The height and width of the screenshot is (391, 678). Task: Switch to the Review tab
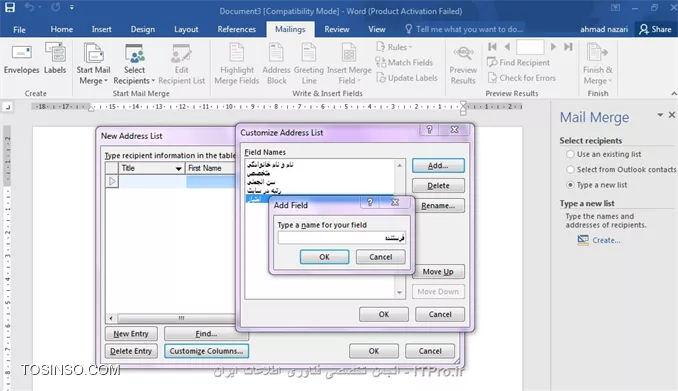tap(336, 29)
